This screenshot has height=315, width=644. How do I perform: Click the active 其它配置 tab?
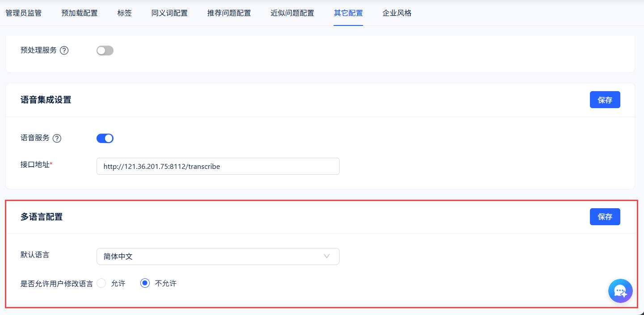pos(348,13)
